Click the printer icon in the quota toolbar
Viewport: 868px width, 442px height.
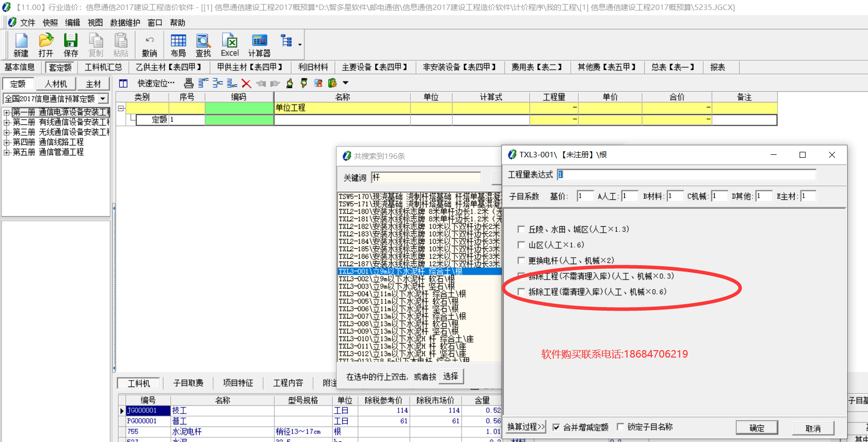pos(189,83)
